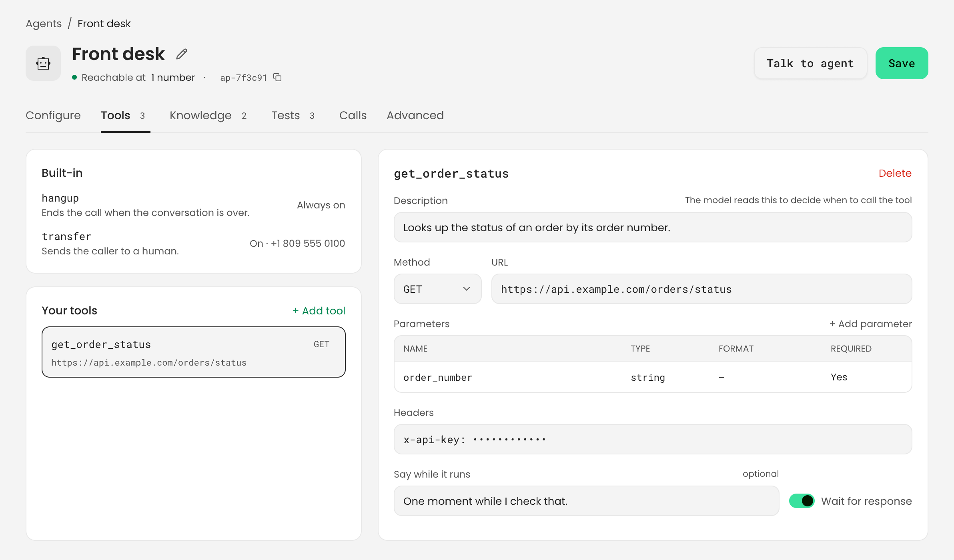
Task: Open the Calls tab
Action: [x=353, y=115]
